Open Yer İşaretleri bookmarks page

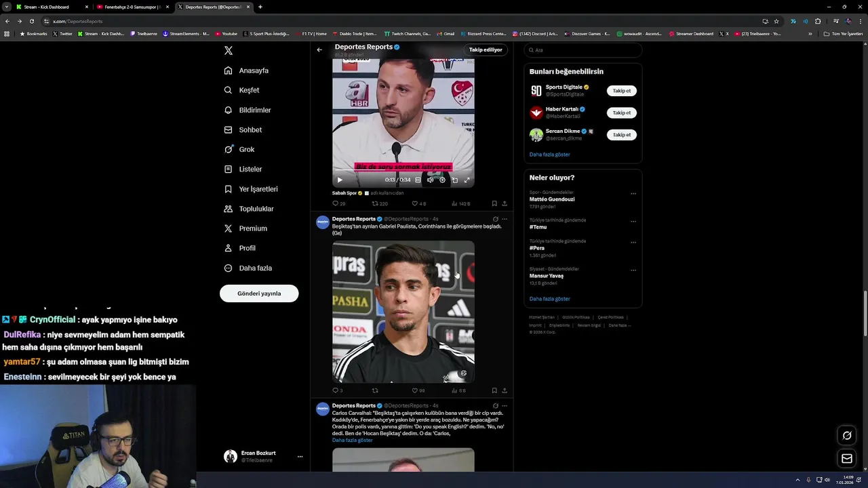pyautogui.click(x=251, y=189)
